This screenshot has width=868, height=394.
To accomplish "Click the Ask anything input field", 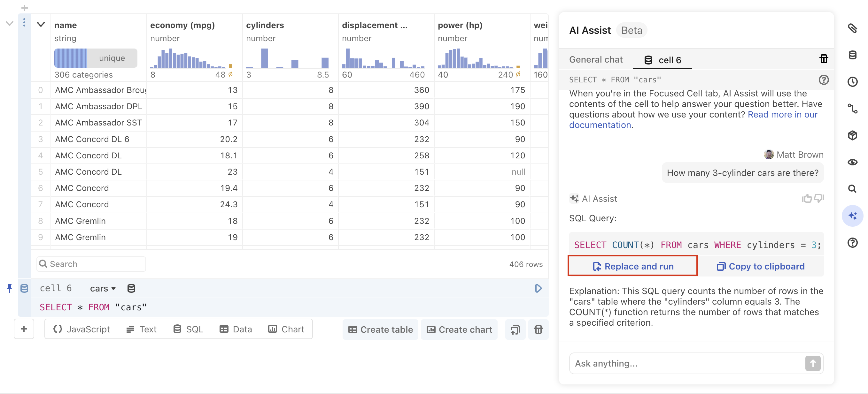I will click(674, 363).
